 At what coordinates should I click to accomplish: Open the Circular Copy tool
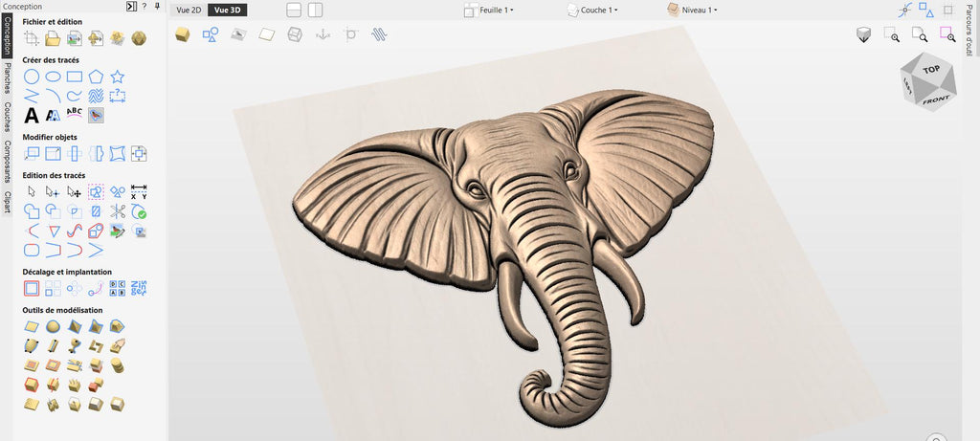coord(75,288)
